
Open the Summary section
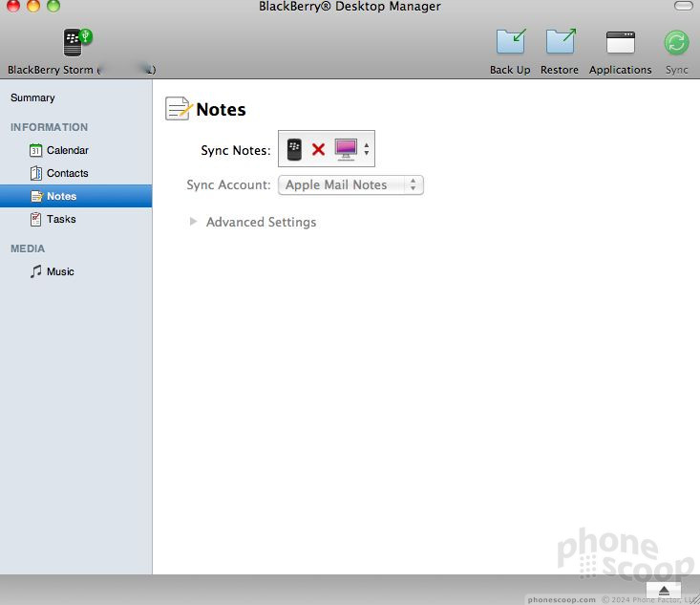pos(32,97)
